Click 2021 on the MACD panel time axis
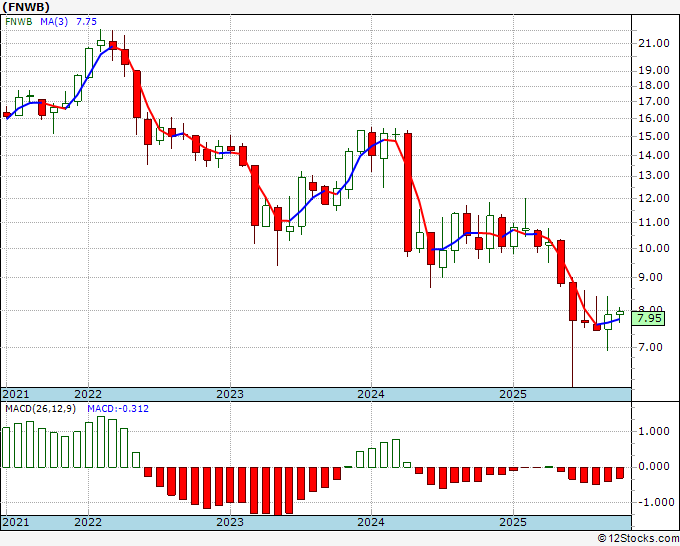The height and width of the screenshot is (546, 680). (16, 522)
